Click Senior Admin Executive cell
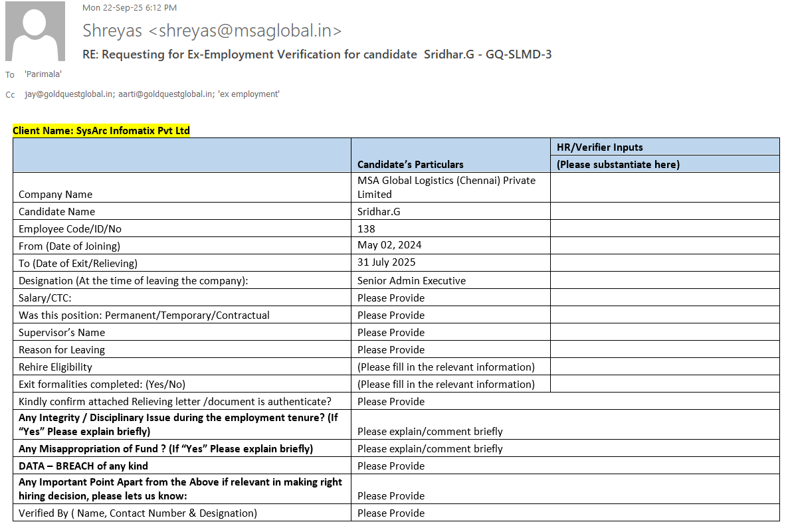Image resolution: width=788 pixels, height=532 pixels. click(450, 280)
